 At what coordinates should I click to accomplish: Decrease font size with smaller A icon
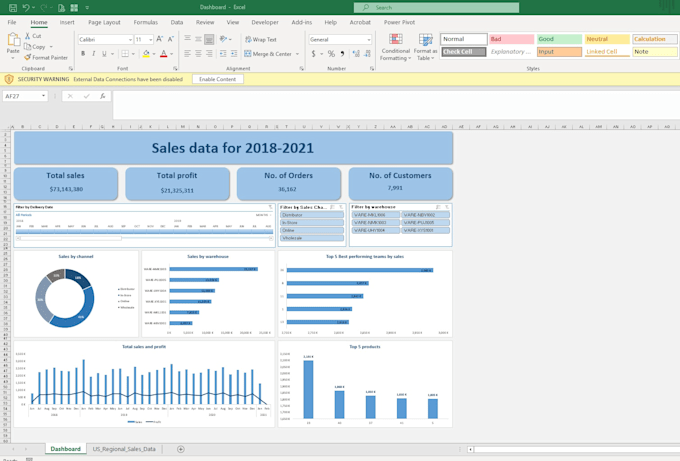click(x=171, y=39)
